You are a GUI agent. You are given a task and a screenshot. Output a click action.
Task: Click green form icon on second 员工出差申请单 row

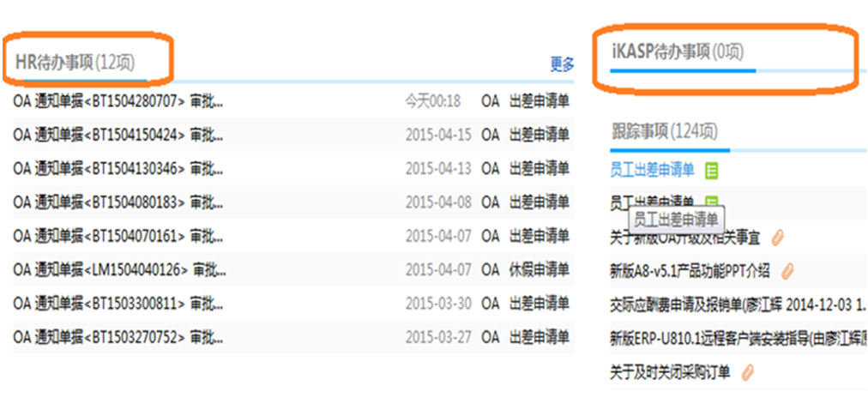point(711,202)
